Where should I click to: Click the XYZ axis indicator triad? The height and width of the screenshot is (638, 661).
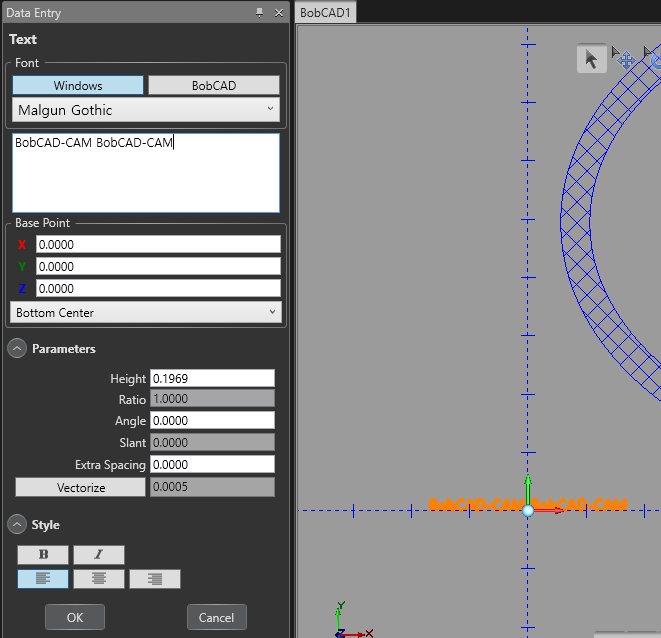[x=352, y=620]
